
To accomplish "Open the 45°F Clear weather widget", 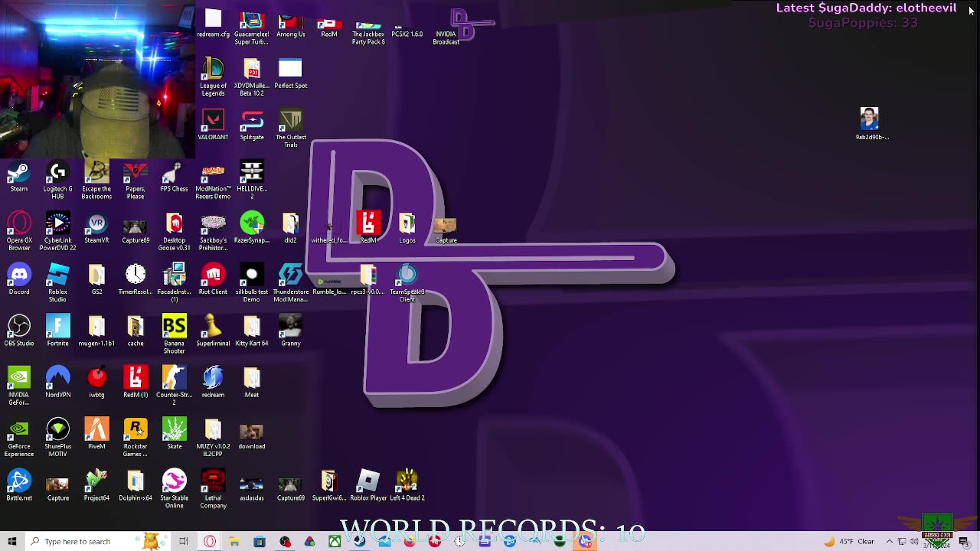I will (x=850, y=542).
